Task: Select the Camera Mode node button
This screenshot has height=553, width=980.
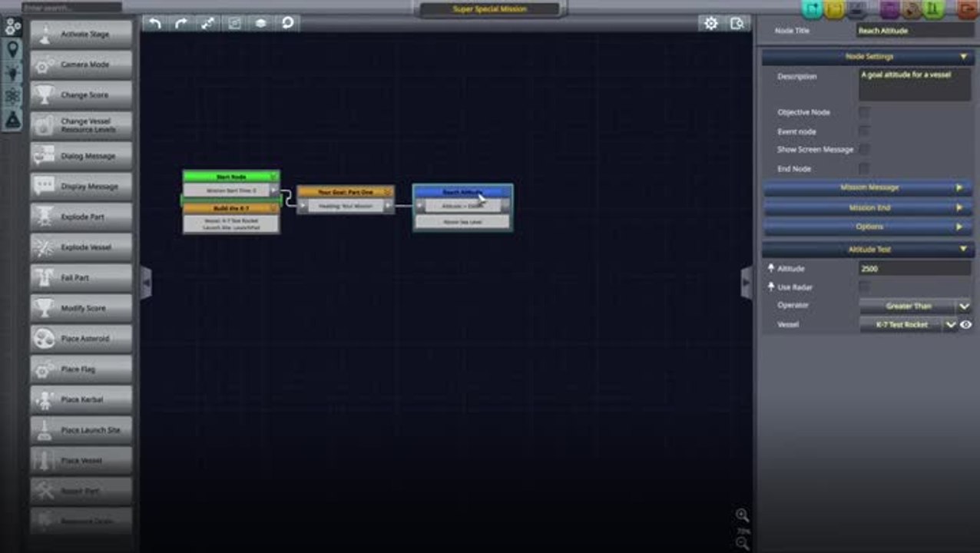Action: pos(81,65)
